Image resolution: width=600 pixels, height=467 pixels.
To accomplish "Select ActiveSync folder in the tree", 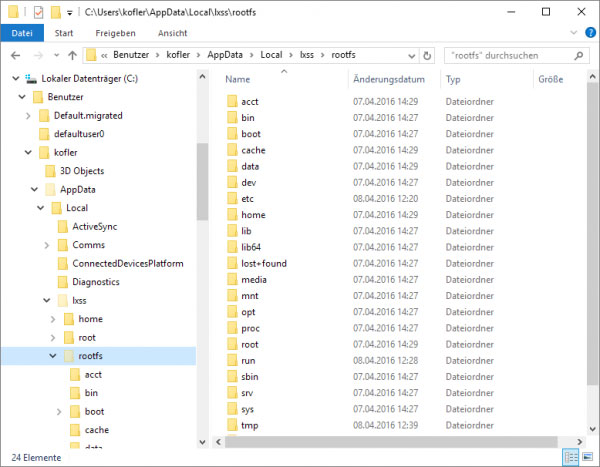I will click(95, 226).
